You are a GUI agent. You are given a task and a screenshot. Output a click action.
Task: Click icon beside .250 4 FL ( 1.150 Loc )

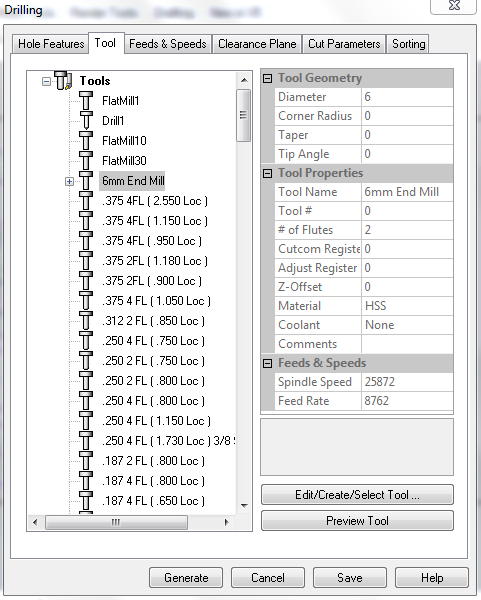tap(86, 421)
